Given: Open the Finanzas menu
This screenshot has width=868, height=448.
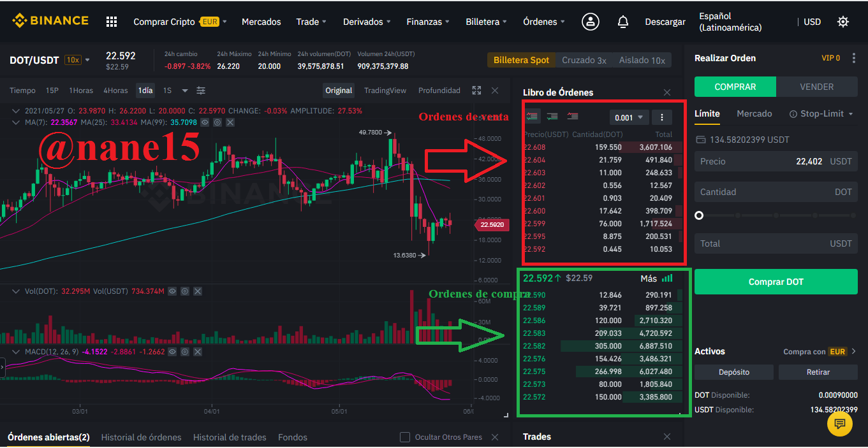Looking at the screenshot, I should point(428,22).
